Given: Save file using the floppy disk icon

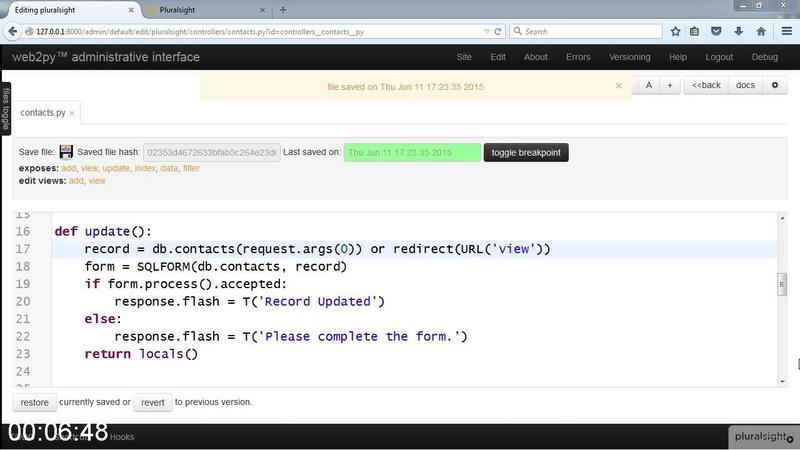Looking at the screenshot, I should point(66,152).
